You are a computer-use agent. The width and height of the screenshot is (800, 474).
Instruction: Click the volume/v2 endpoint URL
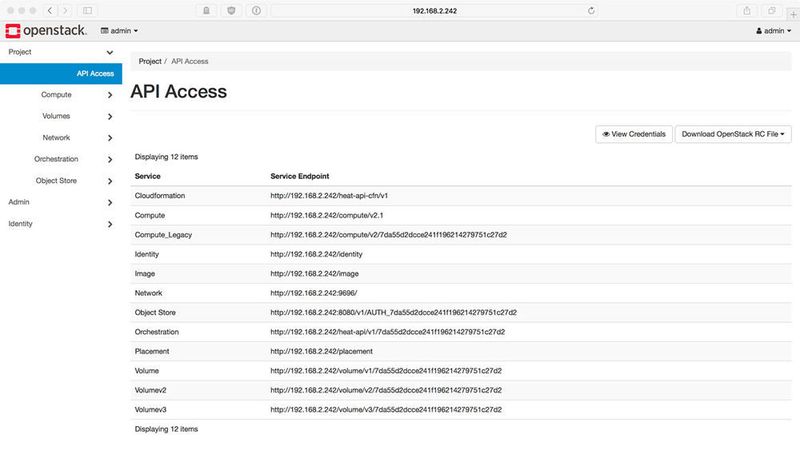point(386,390)
